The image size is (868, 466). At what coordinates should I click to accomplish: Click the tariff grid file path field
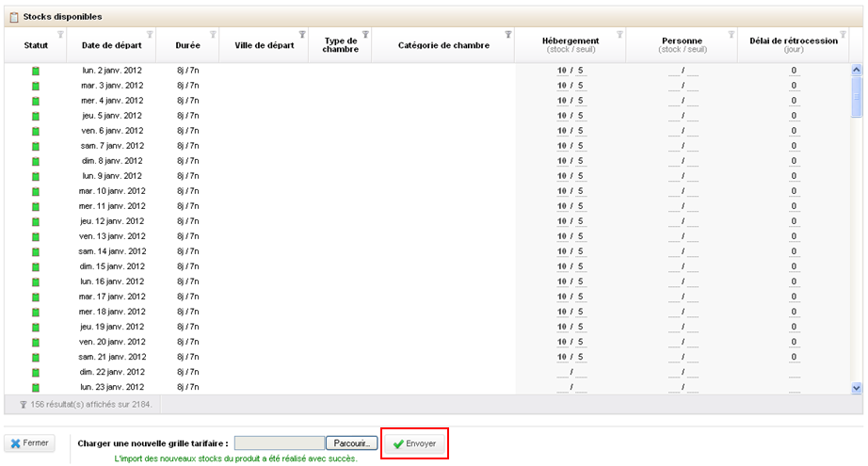coord(279,442)
